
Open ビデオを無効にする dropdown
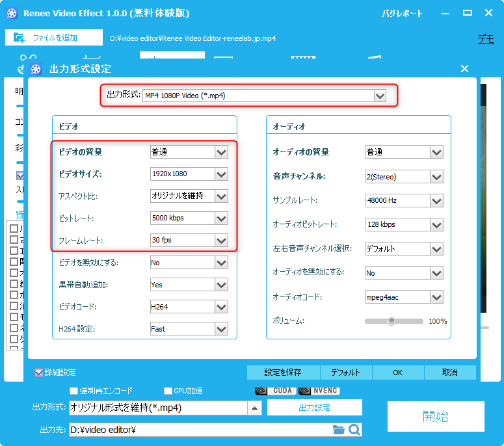221,263
